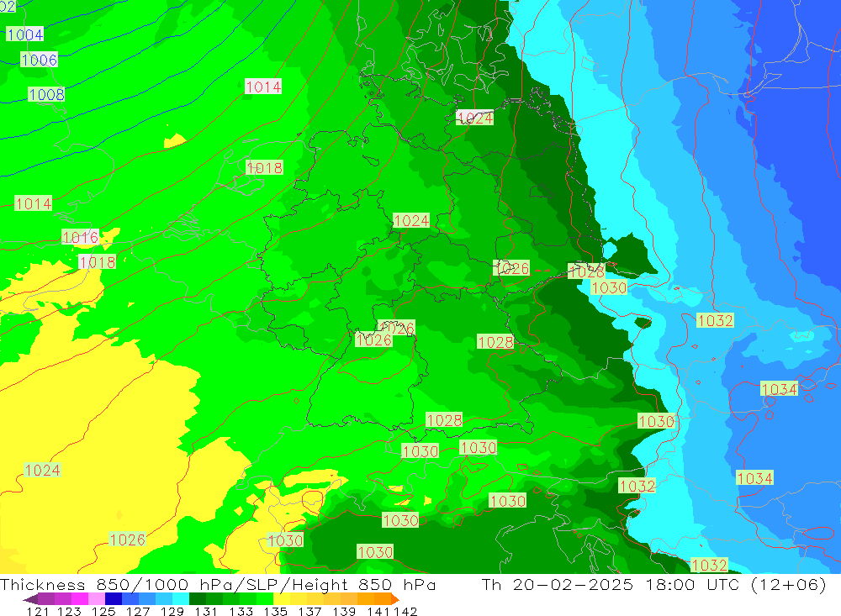Click the blue 1008 isobar label
841x616 pixels.
46,95
